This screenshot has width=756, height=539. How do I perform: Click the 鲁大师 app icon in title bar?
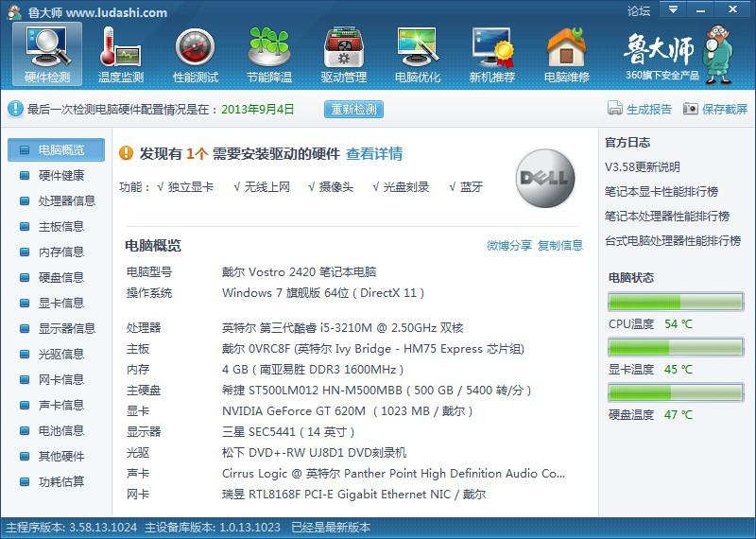(x=14, y=11)
